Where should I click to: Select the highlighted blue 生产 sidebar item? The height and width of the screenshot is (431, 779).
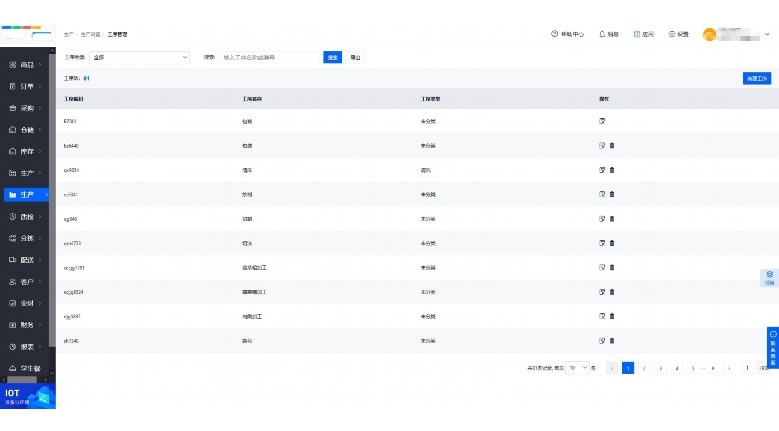click(x=26, y=195)
